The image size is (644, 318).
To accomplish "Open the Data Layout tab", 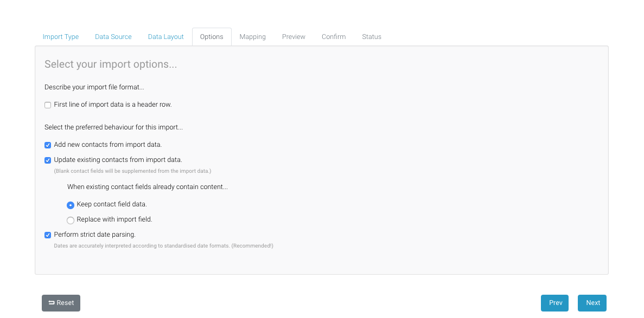I will point(166,37).
